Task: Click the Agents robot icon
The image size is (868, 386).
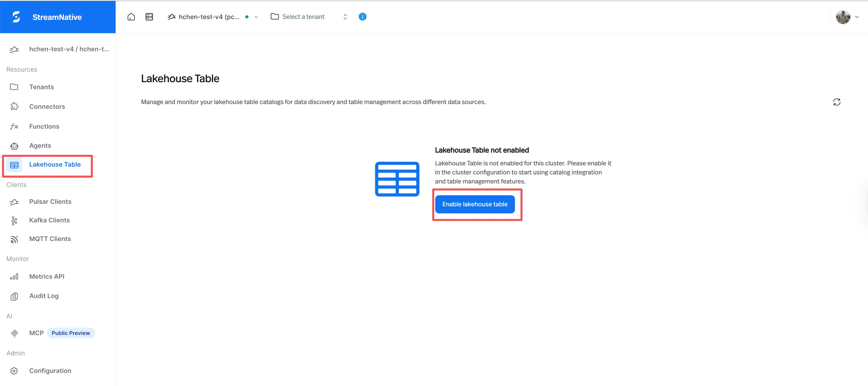Action: tap(14, 146)
